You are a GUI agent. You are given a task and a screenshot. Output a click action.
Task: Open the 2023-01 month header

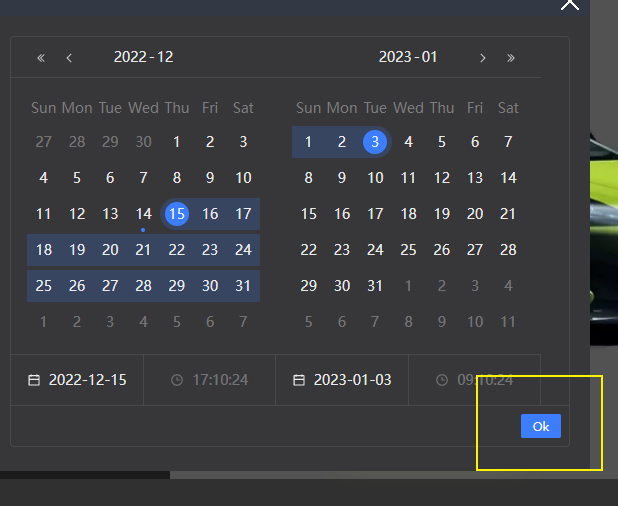click(408, 57)
